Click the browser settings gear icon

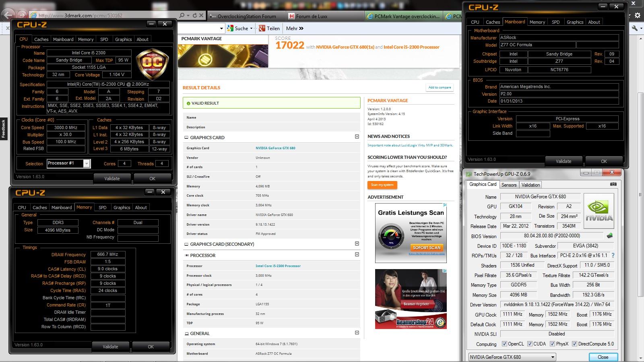(x=638, y=15)
